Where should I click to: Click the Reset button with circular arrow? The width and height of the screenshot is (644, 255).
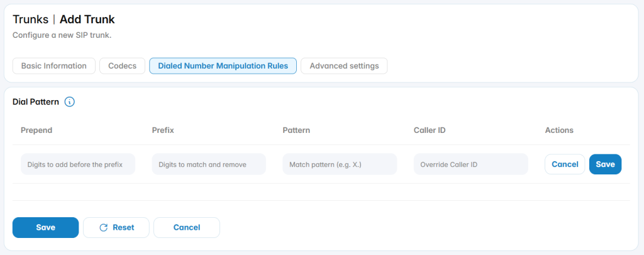[116, 227]
